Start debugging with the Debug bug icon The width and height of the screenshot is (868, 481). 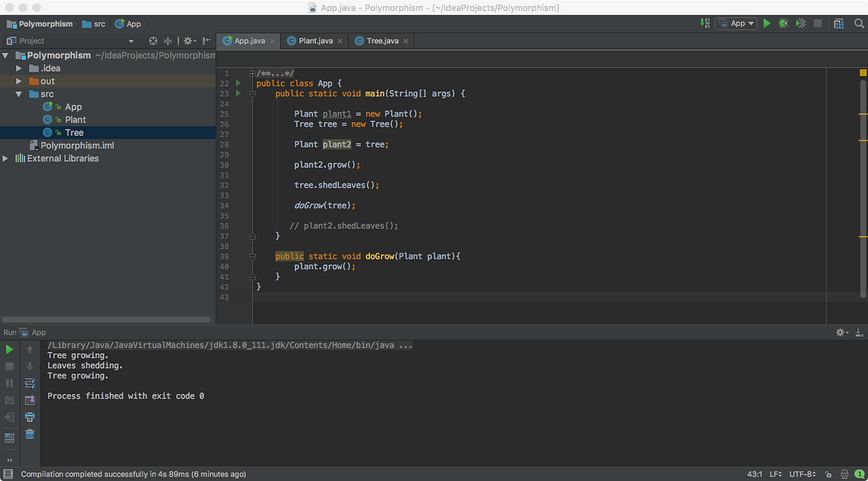(x=783, y=22)
